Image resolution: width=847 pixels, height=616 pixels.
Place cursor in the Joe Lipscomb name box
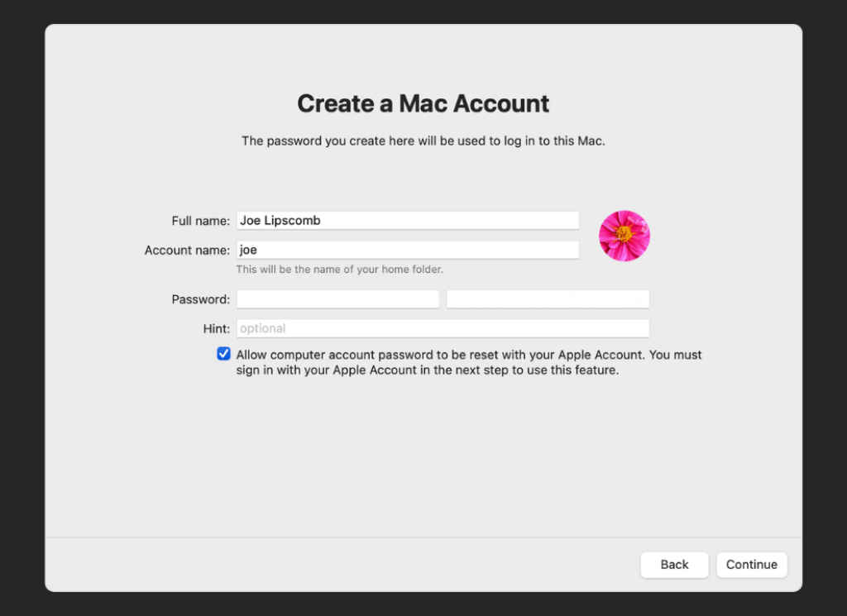(x=407, y=220)
